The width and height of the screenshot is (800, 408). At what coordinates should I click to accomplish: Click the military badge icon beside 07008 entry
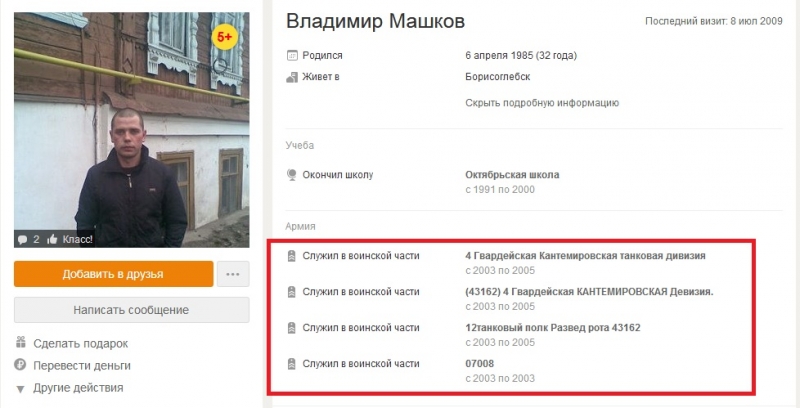click(291, 364)
